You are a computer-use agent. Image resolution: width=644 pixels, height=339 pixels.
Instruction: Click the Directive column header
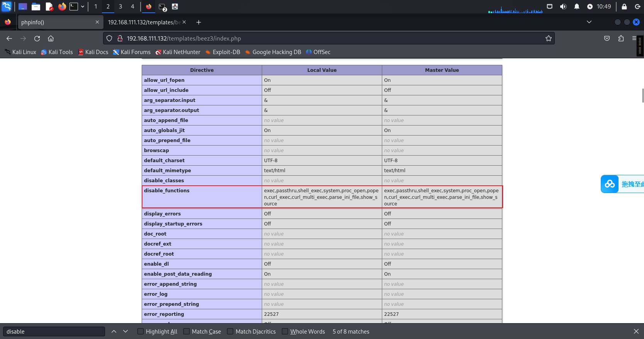202,70
